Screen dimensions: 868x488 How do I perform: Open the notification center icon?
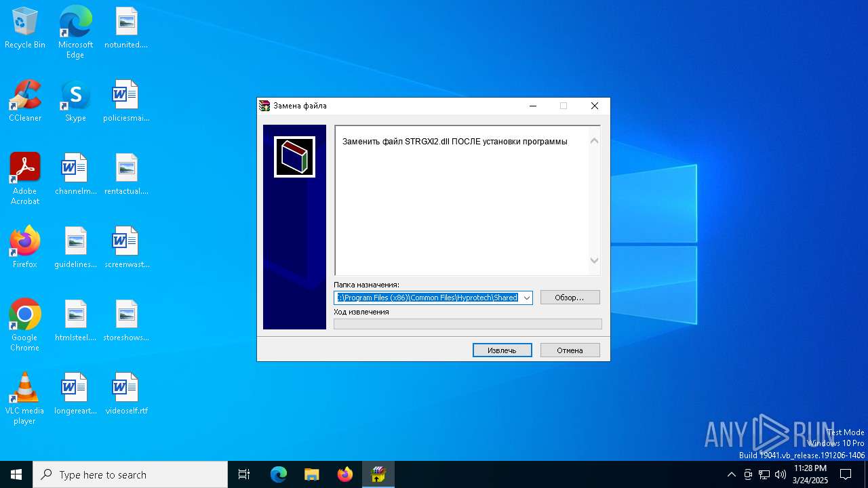pos(846,474)
